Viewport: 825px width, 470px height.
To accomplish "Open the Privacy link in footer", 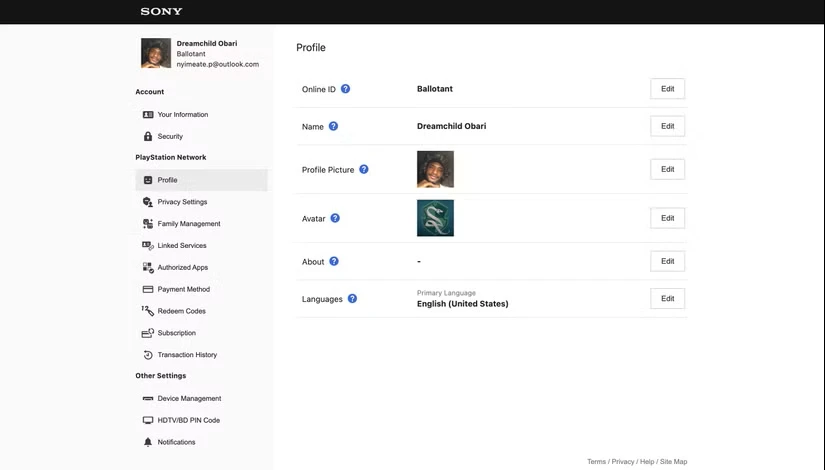I will (622, 462).
